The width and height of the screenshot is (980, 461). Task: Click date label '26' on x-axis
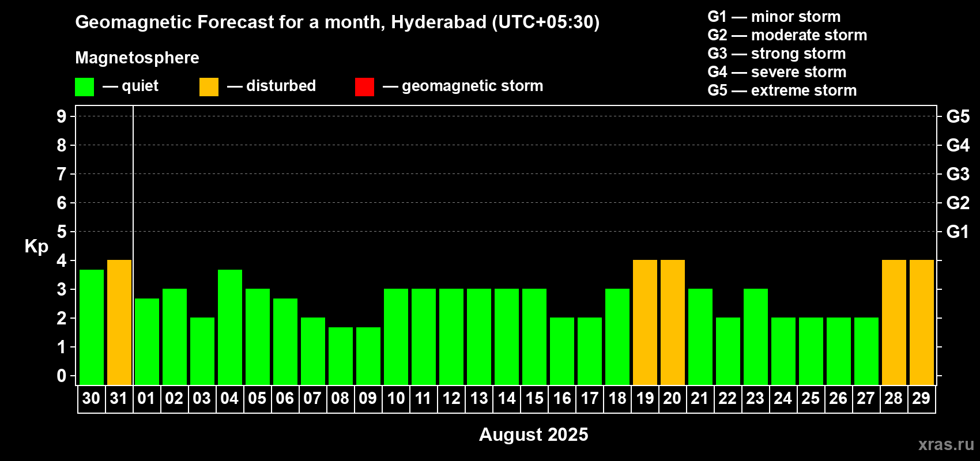point(838,399)
